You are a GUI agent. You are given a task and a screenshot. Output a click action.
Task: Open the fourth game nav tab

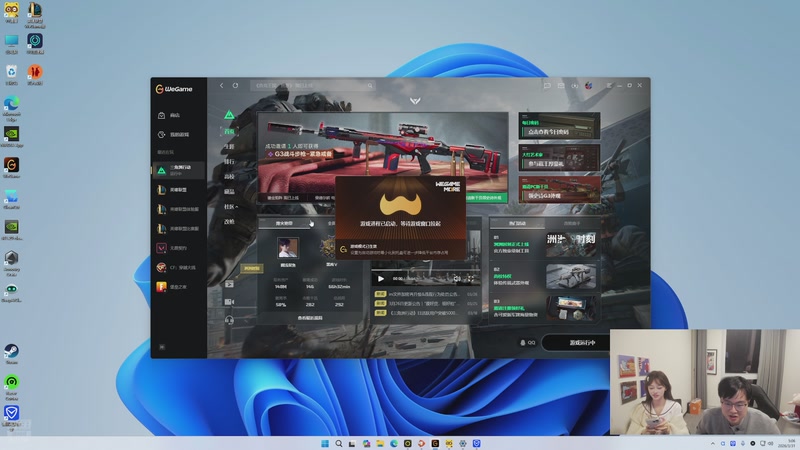tap(230, 176)
